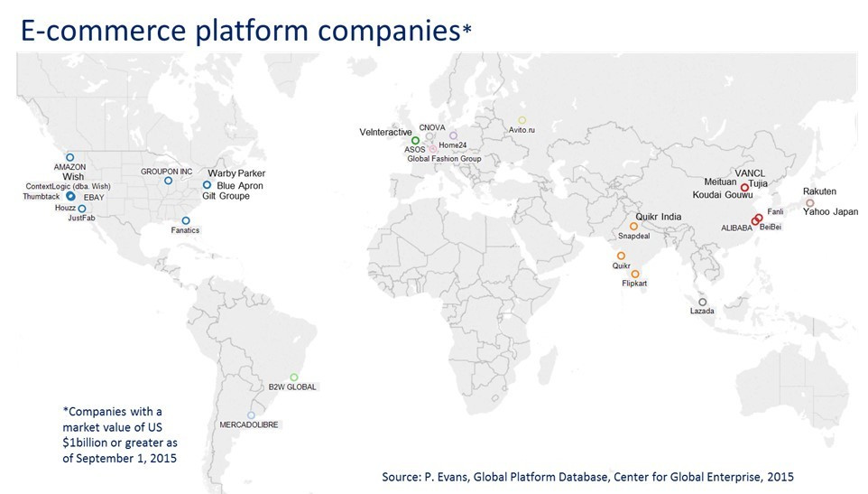The width and height of the screenshot is (868, 494).
Task: Click the blue map marker above AMAZON
Action: pos(69,157)
